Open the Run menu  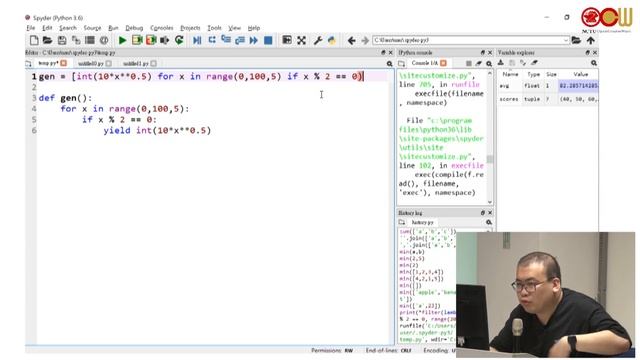[113, 28]
